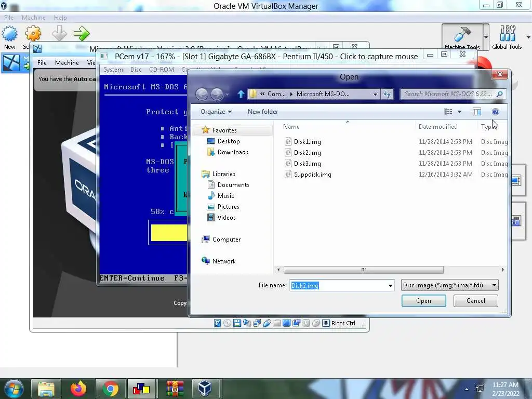Click New machine icon in VirtualBox Manager

9,38
